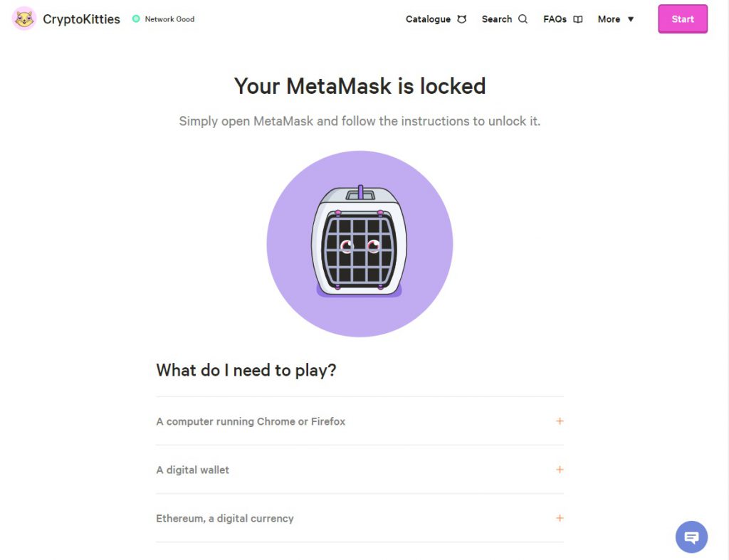Expand plus icon for Chrome or Firefox
The width and height of the screenshot is (729, 560).
click(560, 421)
